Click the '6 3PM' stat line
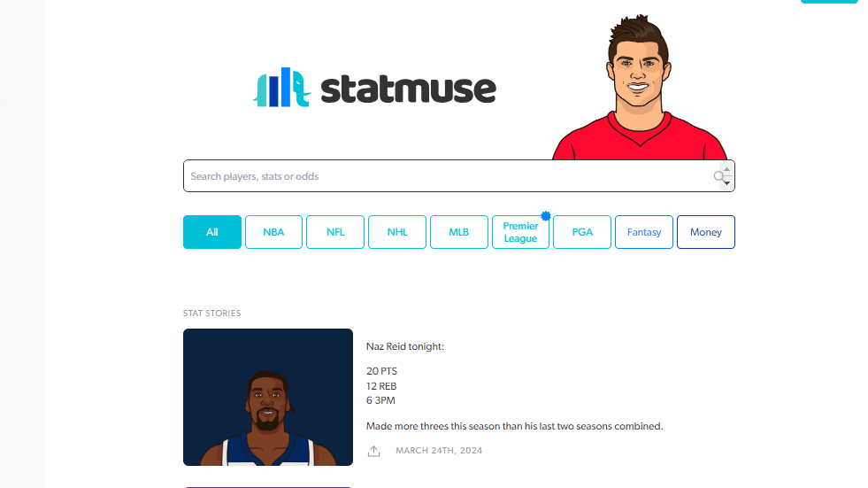 [380, 400]
